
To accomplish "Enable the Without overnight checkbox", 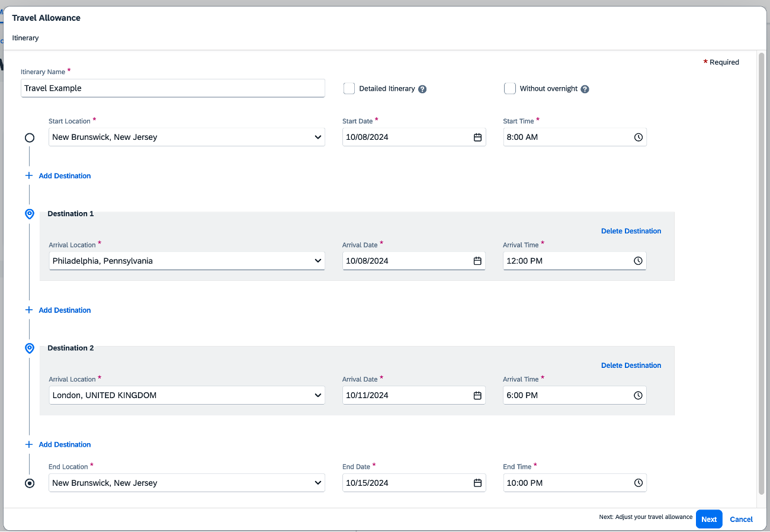I will point(510,88).
